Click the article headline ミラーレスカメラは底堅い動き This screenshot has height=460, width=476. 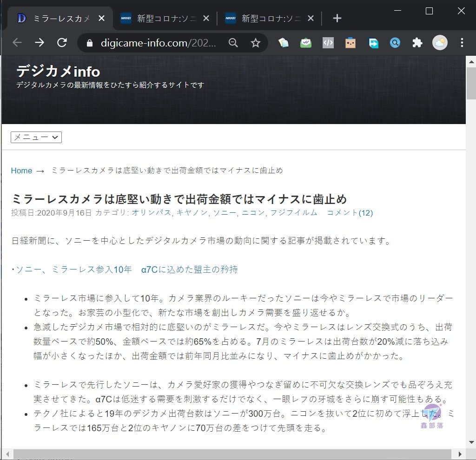point(179,199)
